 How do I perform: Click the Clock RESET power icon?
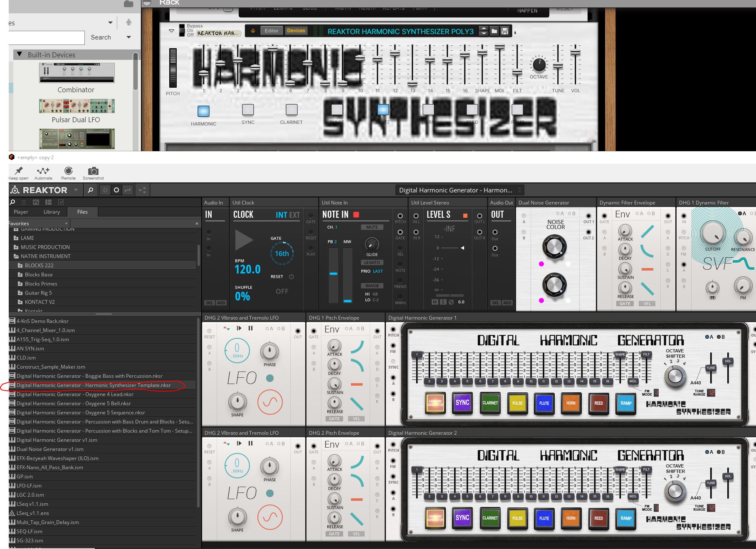(292, 276)
